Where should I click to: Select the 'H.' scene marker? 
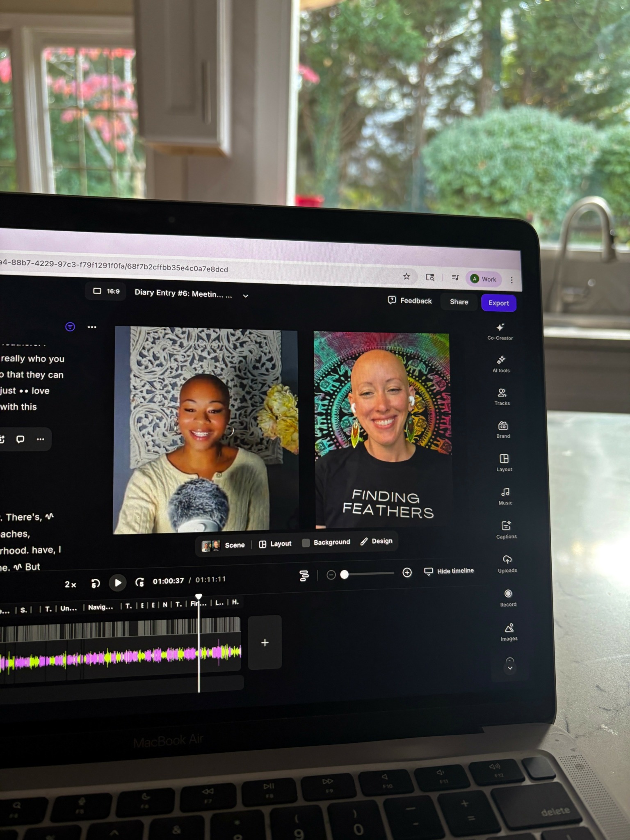(235, 602)
